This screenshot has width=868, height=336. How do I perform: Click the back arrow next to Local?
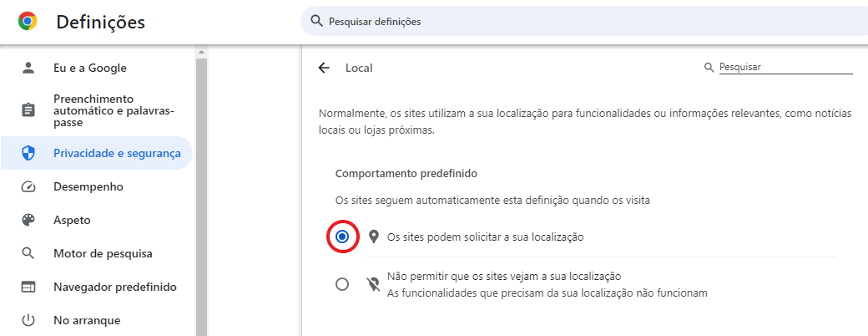324,68
